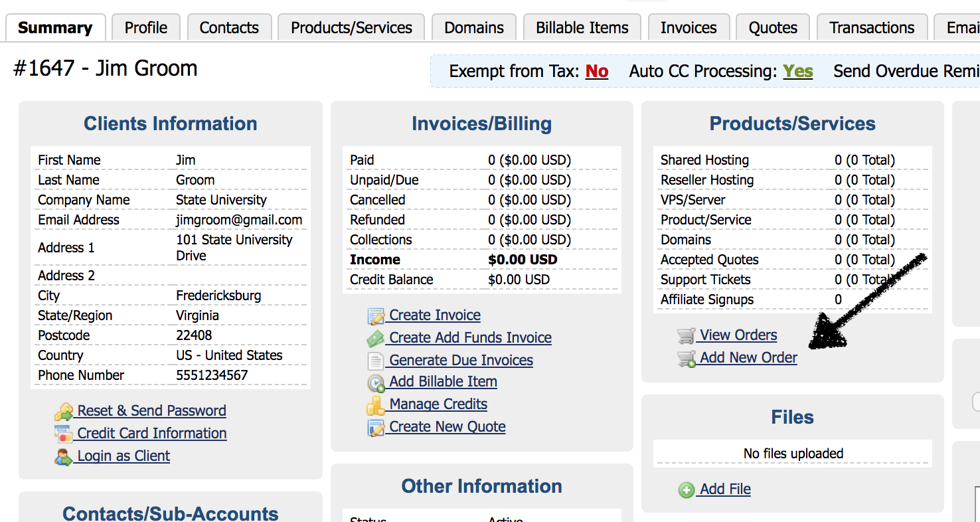
Task: Select the Billable Items tab
Action: pos(582,28)
